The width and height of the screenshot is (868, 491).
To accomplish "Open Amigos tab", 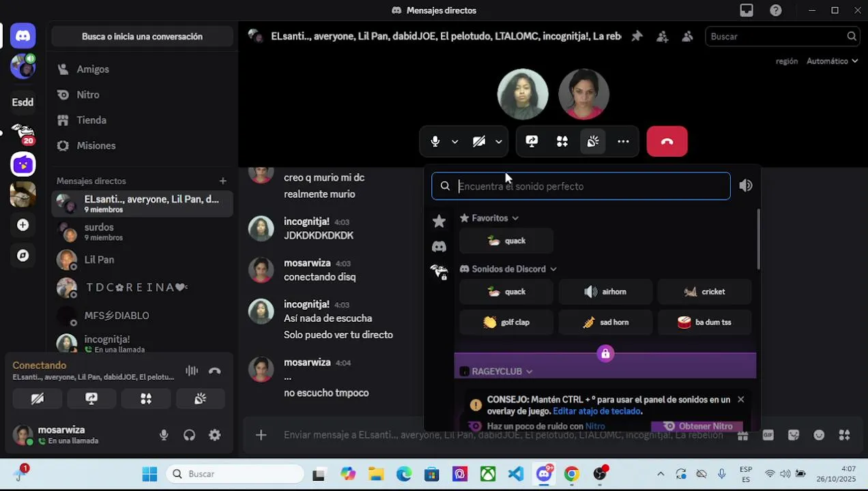I will (x=142, y=69).
